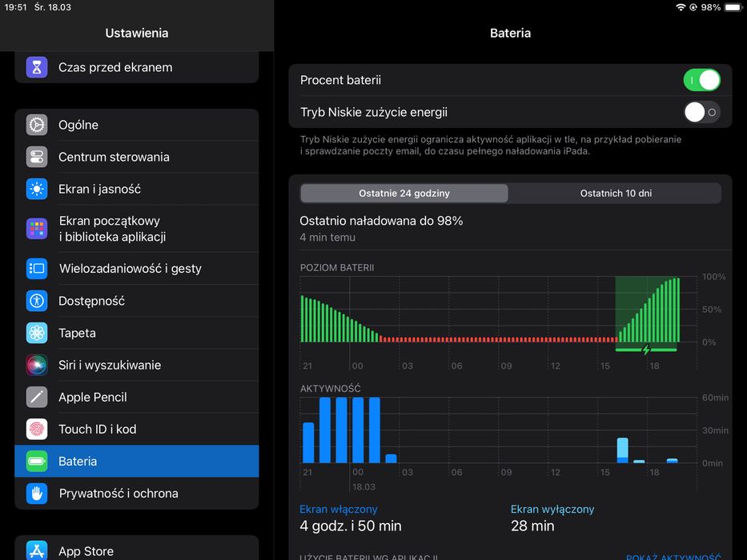
Task: Turn off Procent baterii switch
Action: (x=701, y=80)
